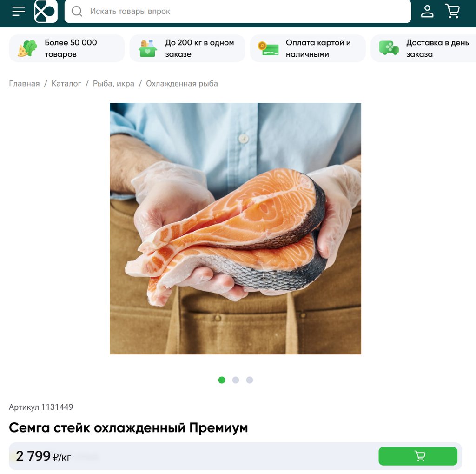Add salmon steak to cart green button
The image size is (476, 474).
(x=418, y=456)
